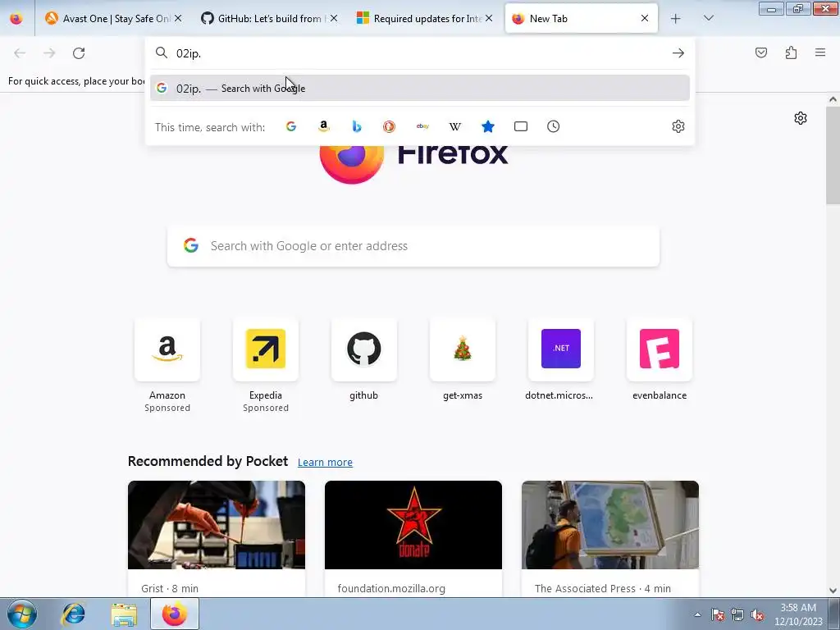Search bookmarks using the star icon

tap(487, 126)
